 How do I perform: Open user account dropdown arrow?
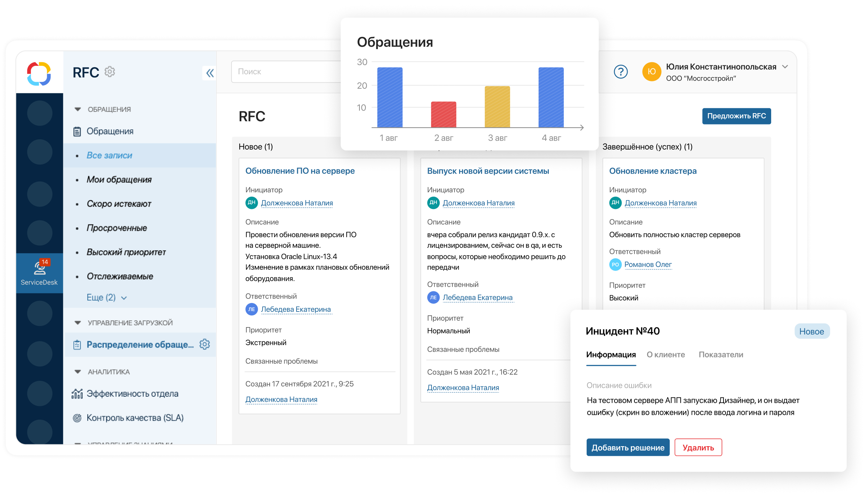click(785, 67)
